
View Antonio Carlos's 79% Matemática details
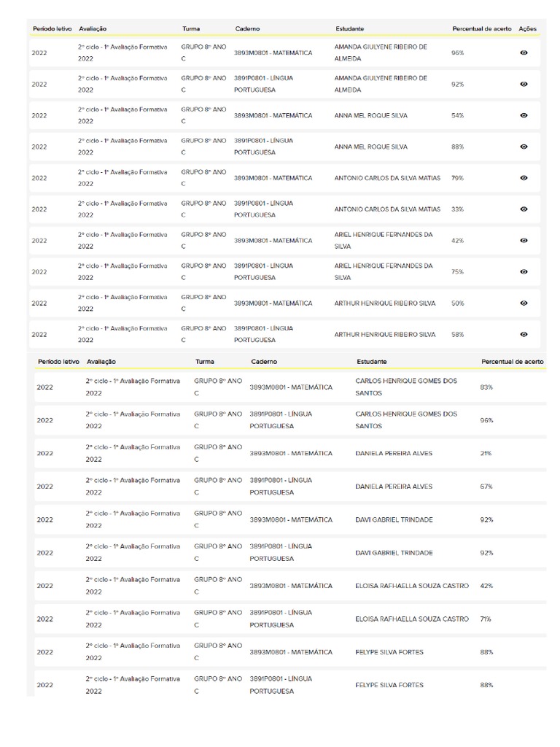coord(524,178)
